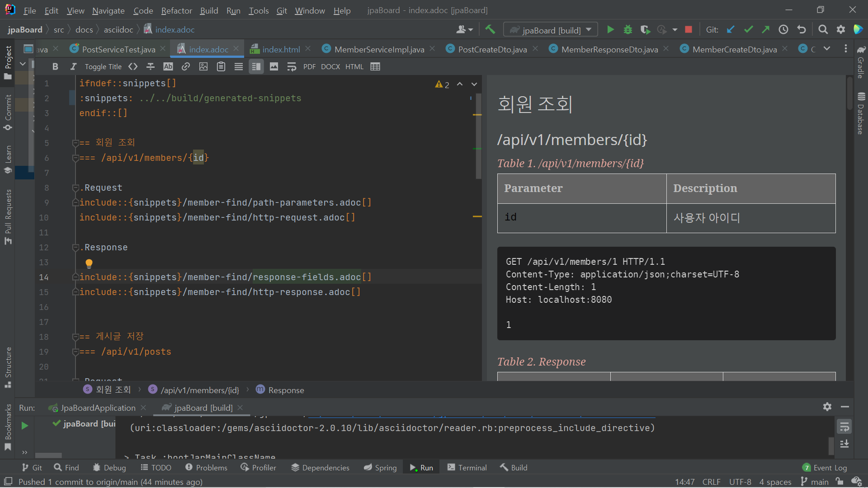
Task: Click the Debug bug icon in the toolbar
Action: click(x=627, y=30)
